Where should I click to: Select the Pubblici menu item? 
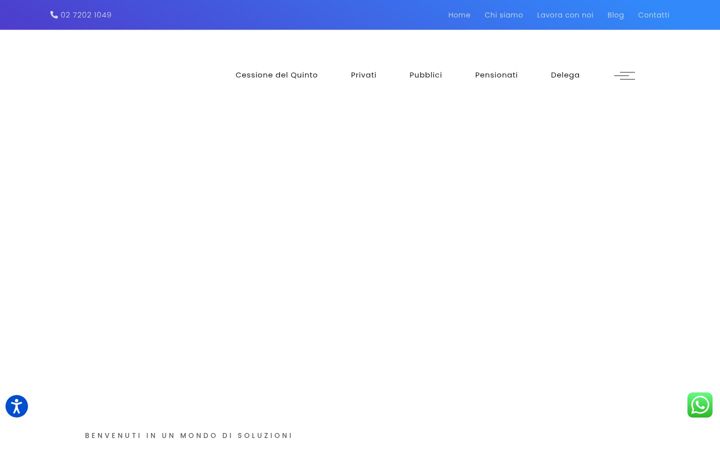tap(426, 75)
